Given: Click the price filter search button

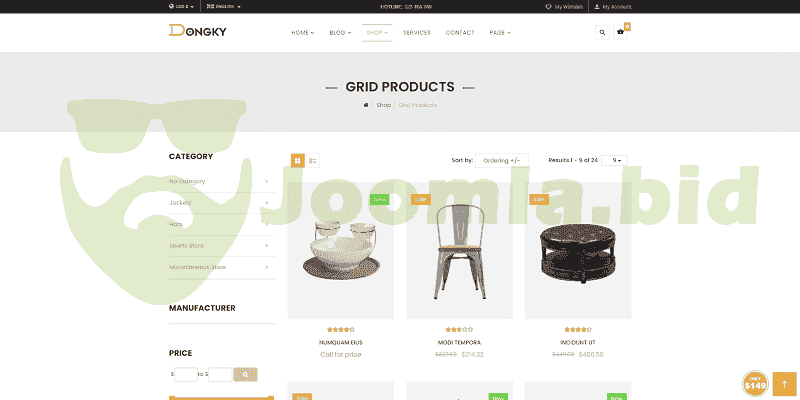Looking at the screenshot, I should point(245,374).
